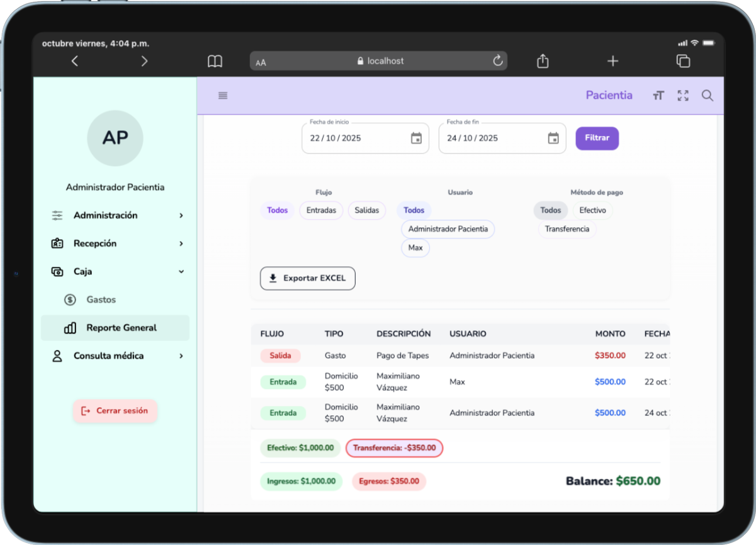Open calendar picker for Fecha de fin

coord(553,138)
